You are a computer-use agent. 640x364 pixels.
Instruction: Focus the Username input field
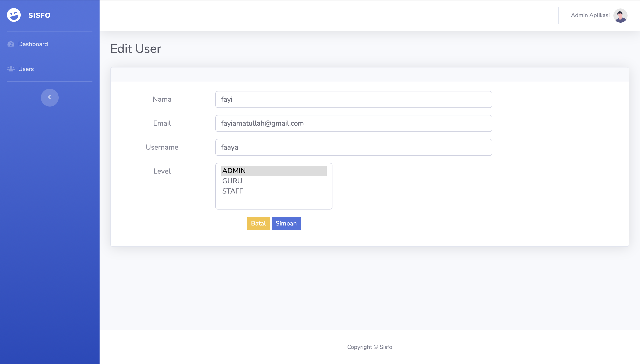click(353, 148)
